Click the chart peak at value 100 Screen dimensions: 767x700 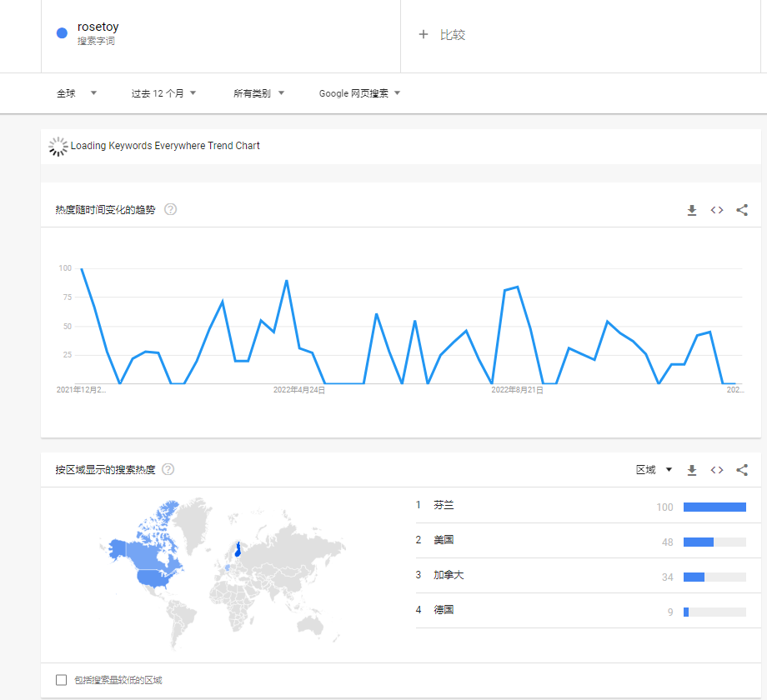click(82, 268)
